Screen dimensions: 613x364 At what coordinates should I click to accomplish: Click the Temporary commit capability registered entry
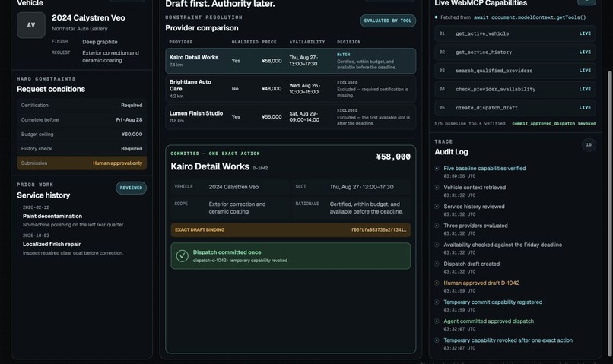(x=493, y=302)
